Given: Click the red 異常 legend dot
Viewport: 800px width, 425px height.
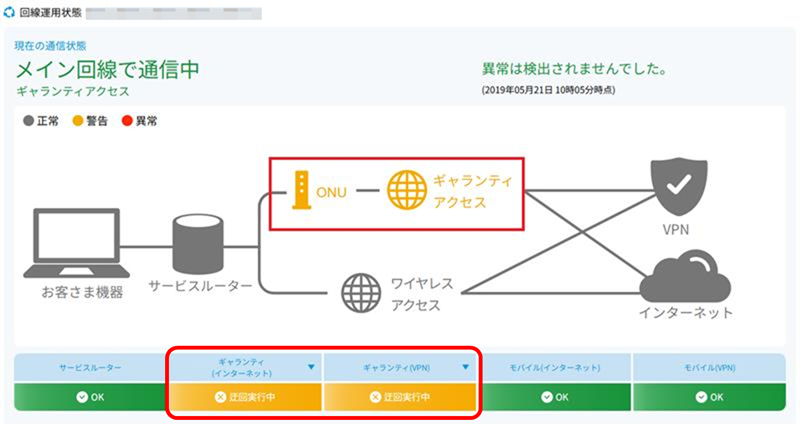Looking at the screenshot, I should click(x=127, y=121).
